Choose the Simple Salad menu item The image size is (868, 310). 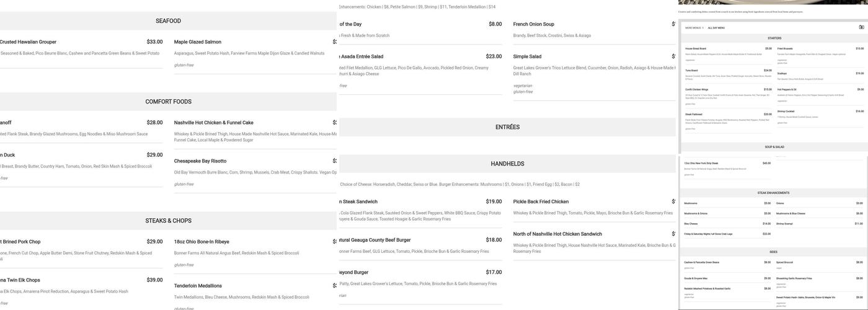coord(527,56)
